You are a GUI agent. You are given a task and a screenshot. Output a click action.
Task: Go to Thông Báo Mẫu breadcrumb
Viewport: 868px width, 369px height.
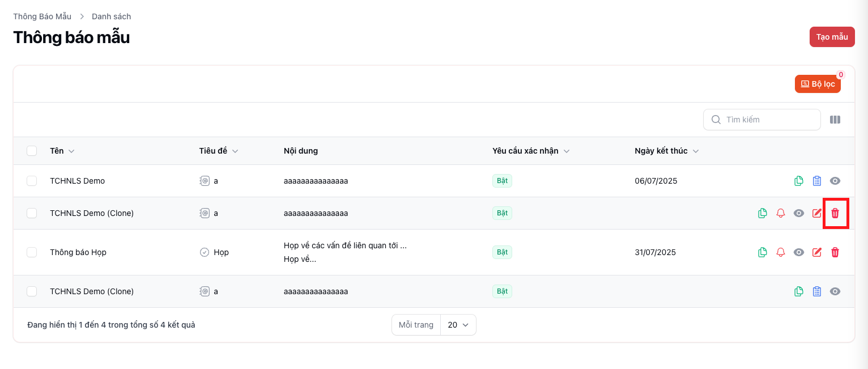[42, 16]
